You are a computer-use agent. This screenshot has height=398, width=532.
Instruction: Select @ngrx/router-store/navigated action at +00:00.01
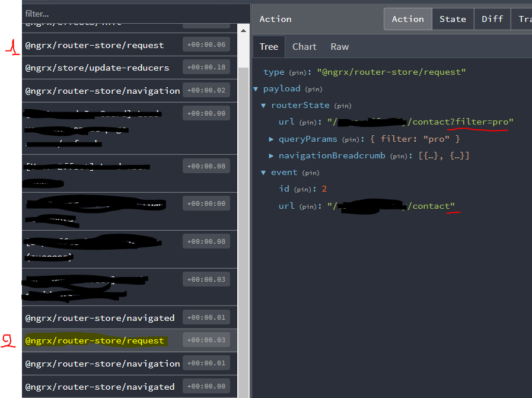(x=130, y=318)
